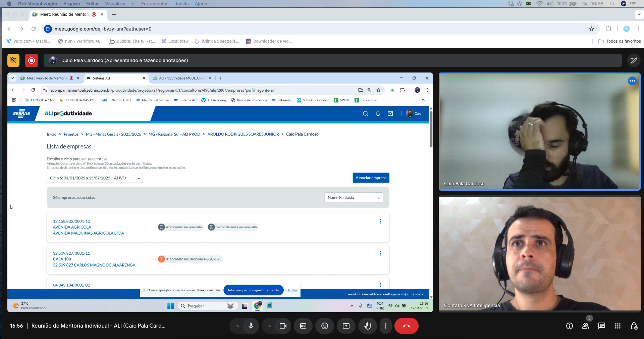Bookmark this Meet page with star

click(x=592, y=29)
